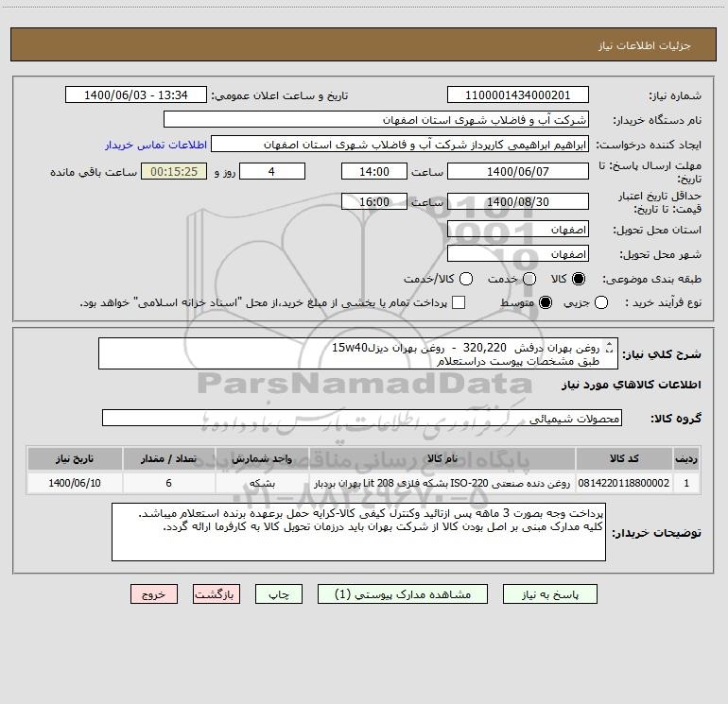
Task: Click product code cell 0814220118800002
Action: click(624, 483)
